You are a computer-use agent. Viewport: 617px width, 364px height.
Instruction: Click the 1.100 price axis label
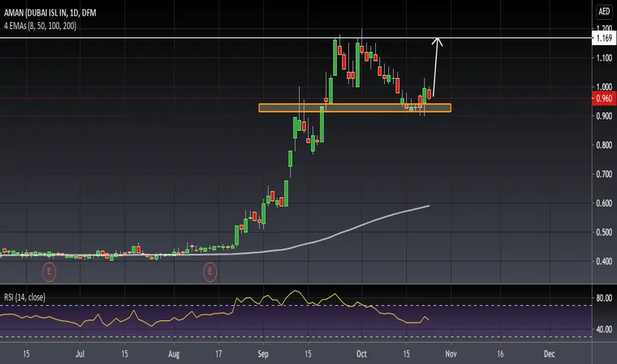pos(604,58)
